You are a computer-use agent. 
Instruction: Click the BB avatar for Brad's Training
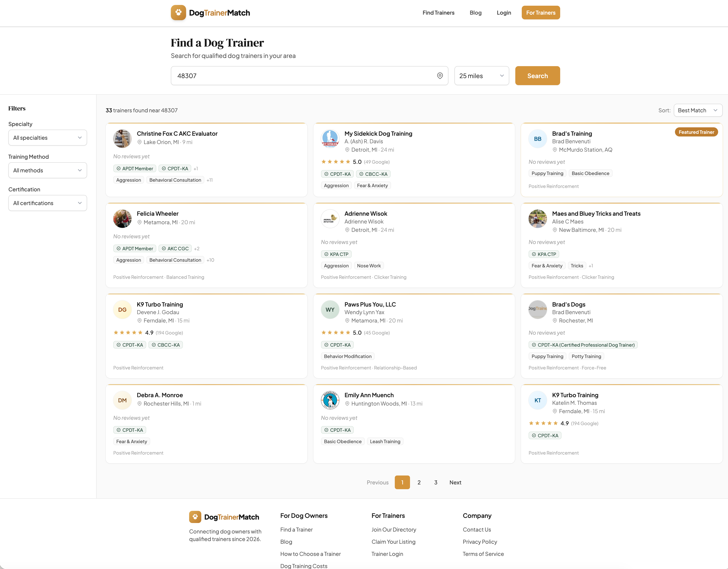(537, 139)
